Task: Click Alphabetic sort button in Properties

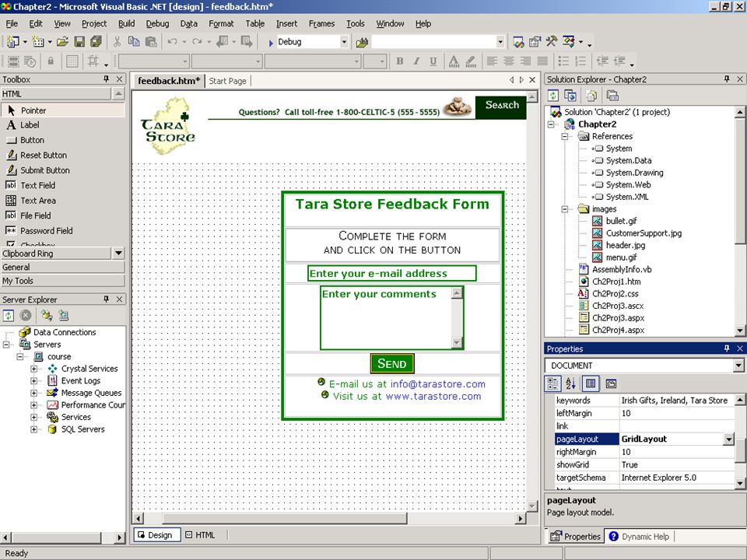Action: pyautogui.click(x=570, y=383)
